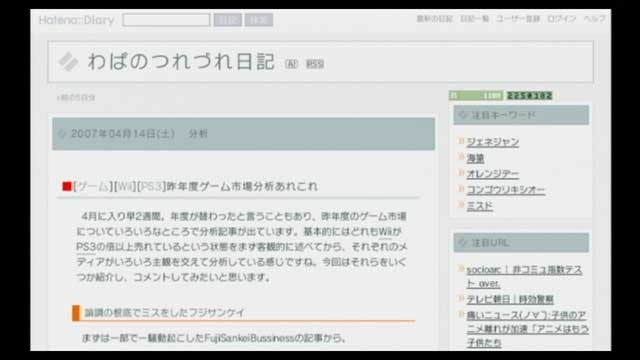The height and width of the screenshot is (360, 640).
Task: Click bullet icon beside テレビ朝日 link
Action: (x=461, y=298)
